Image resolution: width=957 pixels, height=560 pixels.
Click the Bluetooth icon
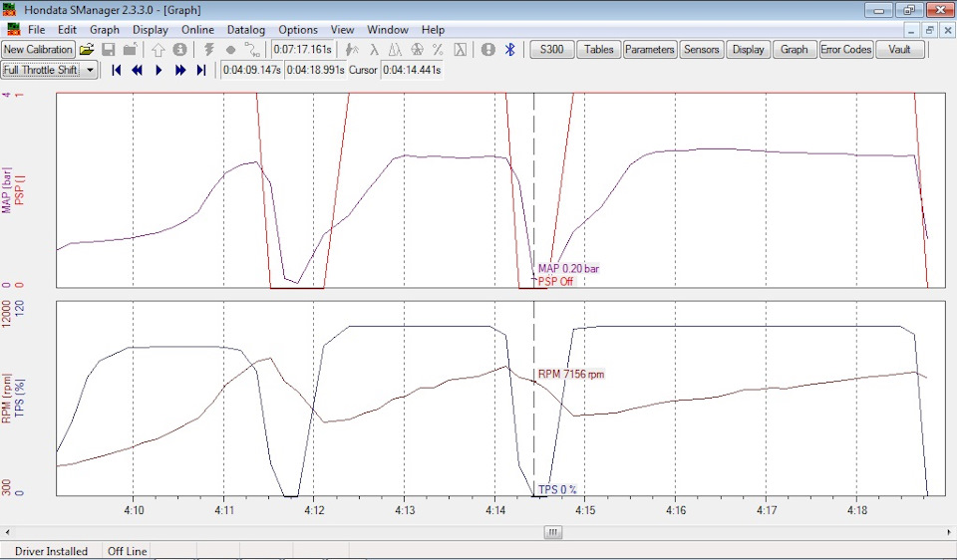point(510,50)
